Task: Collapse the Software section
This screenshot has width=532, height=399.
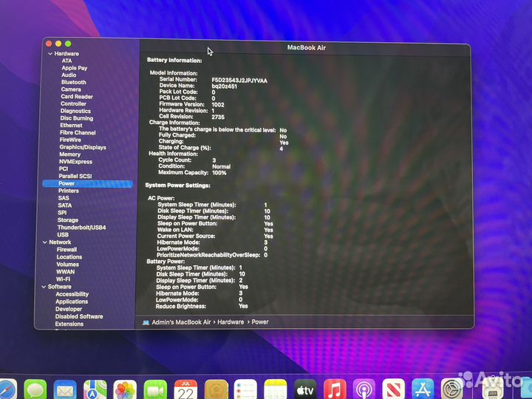Action: [x=44, y=287]
